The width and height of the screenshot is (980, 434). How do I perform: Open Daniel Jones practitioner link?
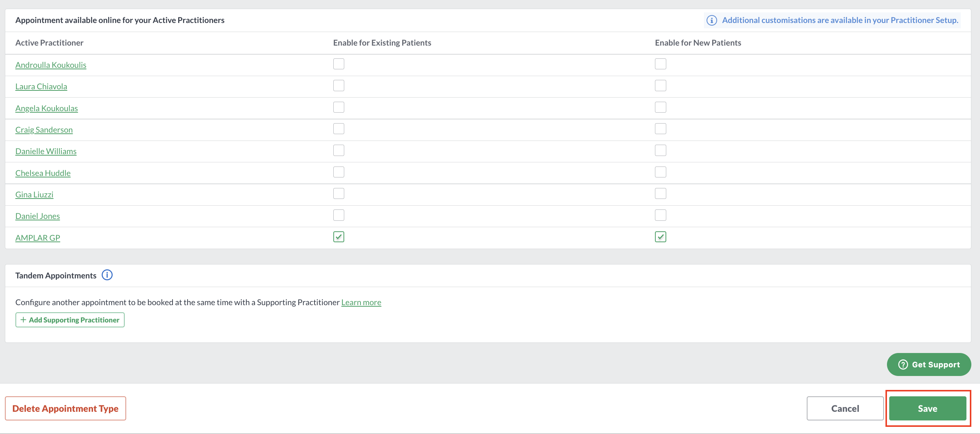37,216
